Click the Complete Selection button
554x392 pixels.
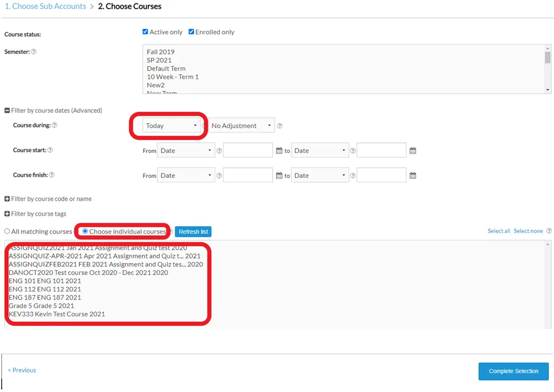point(513,371)
